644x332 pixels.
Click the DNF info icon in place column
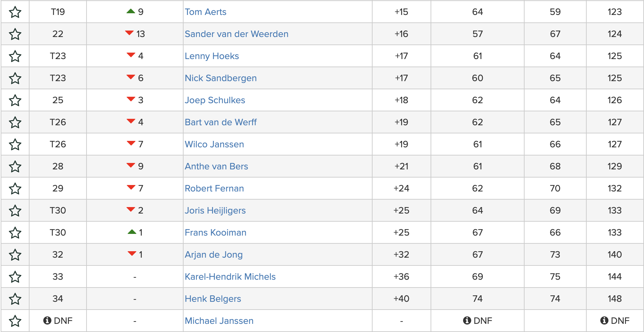[x=47, y=320]
